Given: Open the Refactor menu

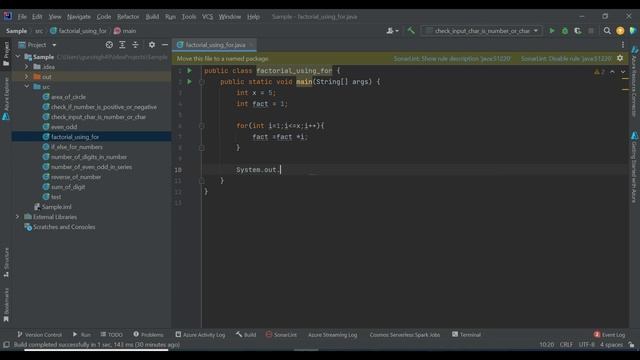Looking at the screenshot, I should [x=128, y=17].
